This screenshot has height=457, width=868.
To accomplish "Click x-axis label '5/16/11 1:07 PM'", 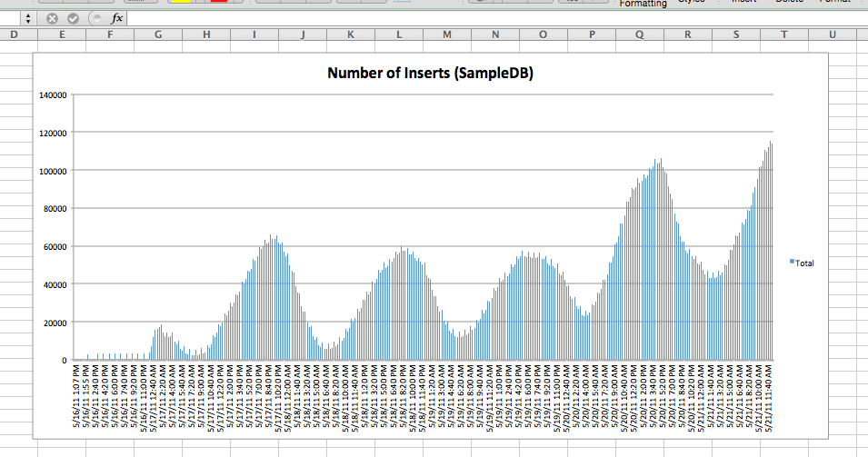I will [76, 395].
